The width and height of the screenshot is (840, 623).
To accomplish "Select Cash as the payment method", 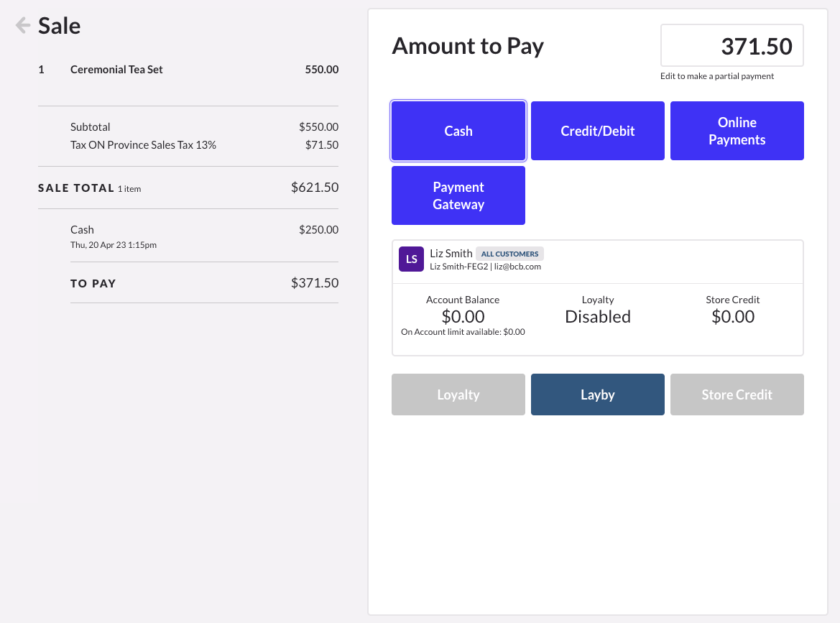I will (x=458, y=131).
